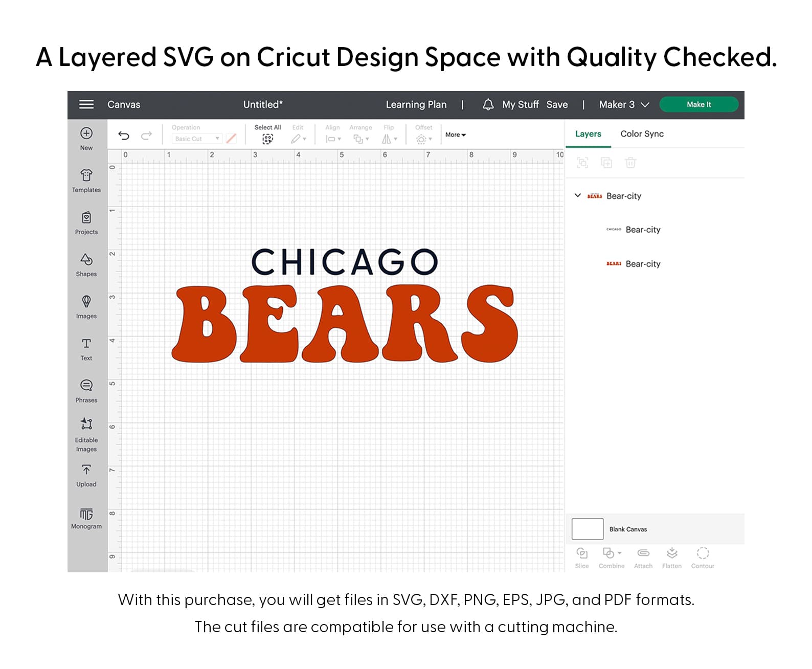Click the notifications bell icon
Image resolution: width=812 pixels, height=669 pixels.
point(488,104)
